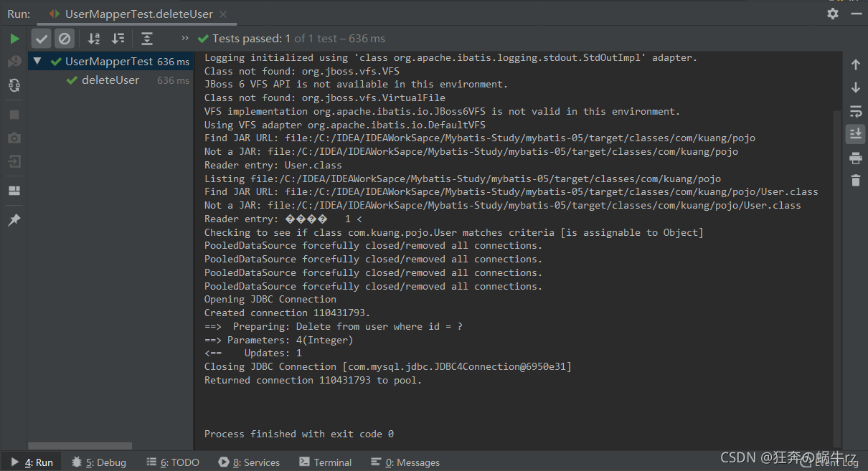The image size is (868, 471).
Task: Click the 'Logging initialized using' console line
Action: click(x=451, y=57)
